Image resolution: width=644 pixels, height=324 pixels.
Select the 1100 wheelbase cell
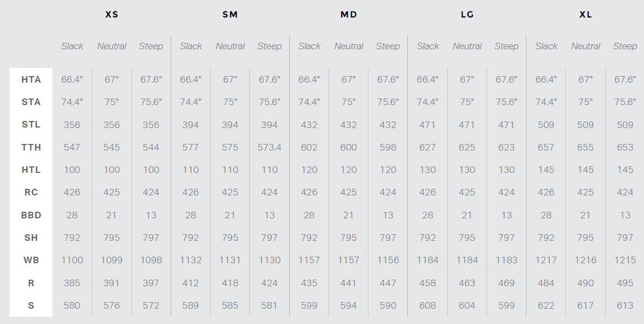(72, 261)
